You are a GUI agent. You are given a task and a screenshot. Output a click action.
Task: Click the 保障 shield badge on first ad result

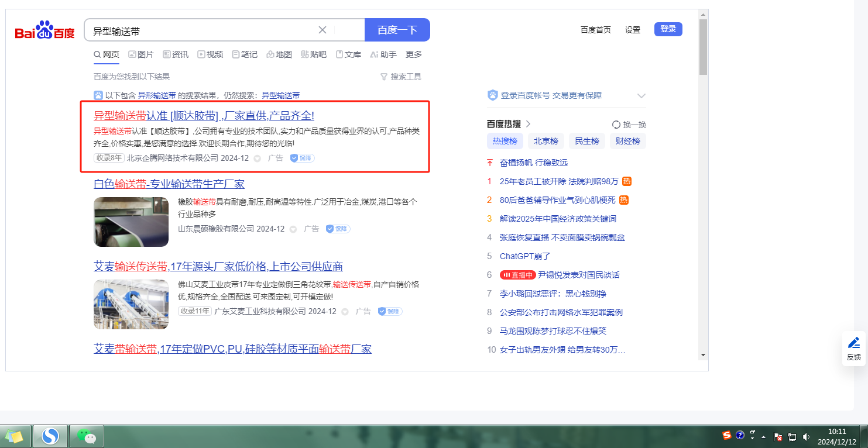coord(303,158)
